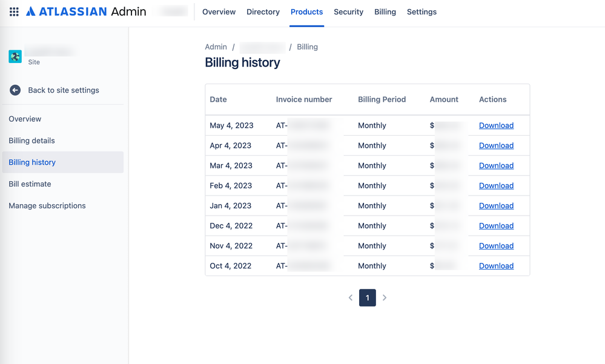Open Bill estimate in sidebar
Screen dimensions: 605x364
coord(63,184)
